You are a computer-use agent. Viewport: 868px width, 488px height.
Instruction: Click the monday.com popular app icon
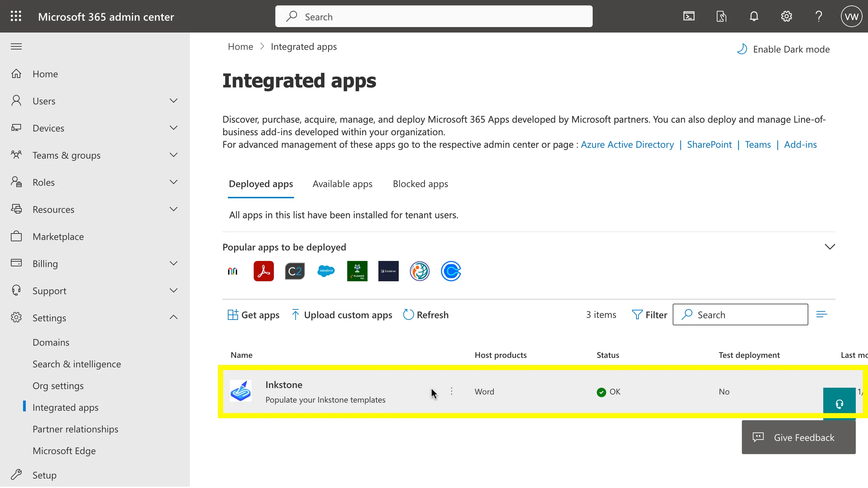(x=233, y=271)
